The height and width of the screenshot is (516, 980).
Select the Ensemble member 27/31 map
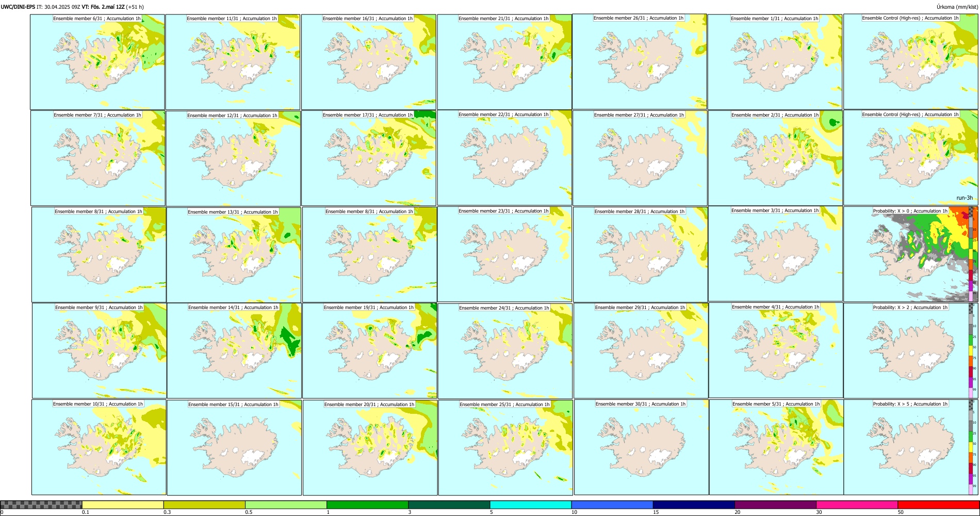point(640,158)
